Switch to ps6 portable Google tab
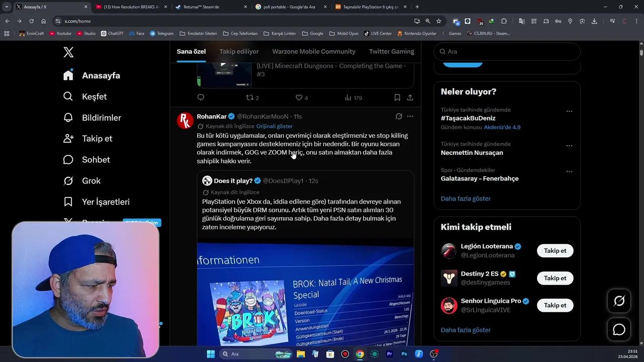Screen dimensions: 644x362 pyautogui.click(x=291, y=7)
